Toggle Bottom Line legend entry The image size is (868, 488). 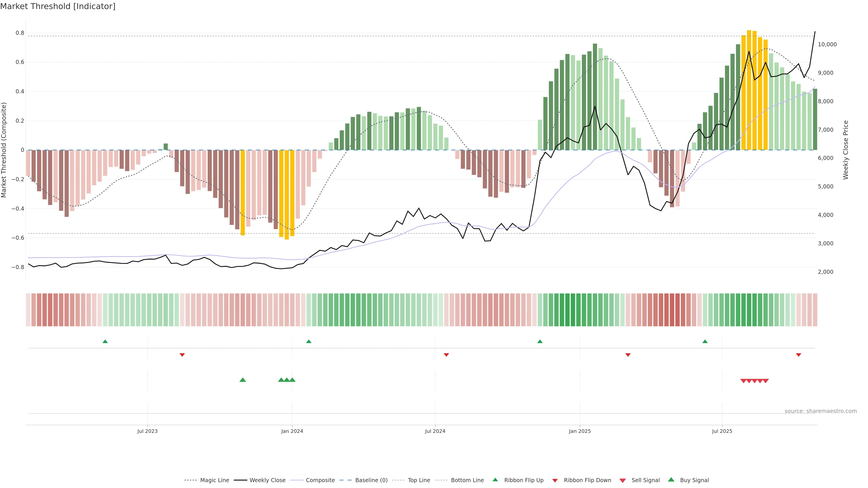pyautogui.click(x=467, y=480)
